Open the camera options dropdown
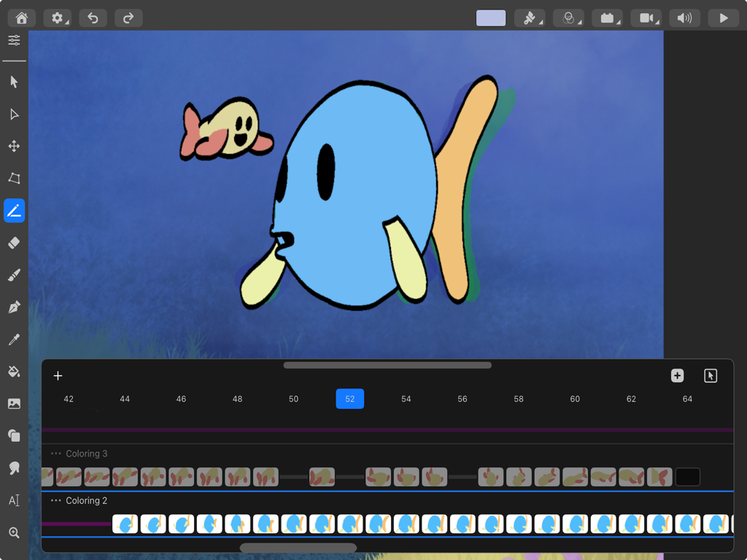The image size is (747, 560). pos(647,17)
